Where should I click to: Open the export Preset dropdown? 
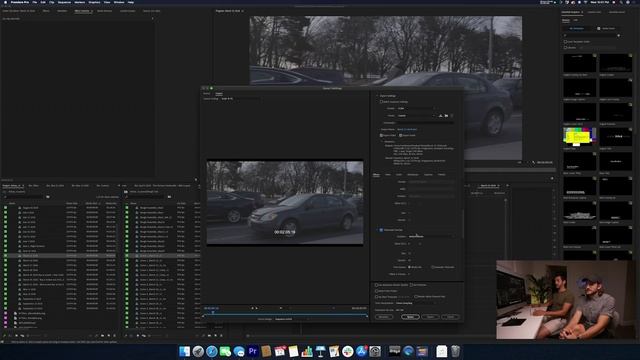click(x=416, y=116)
